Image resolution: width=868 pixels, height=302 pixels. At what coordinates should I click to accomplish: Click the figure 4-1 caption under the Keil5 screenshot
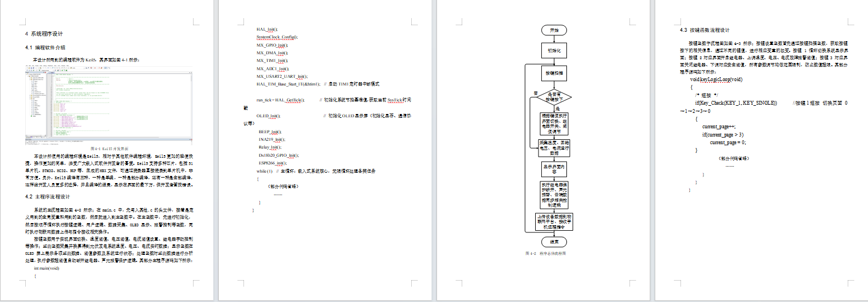(109, 149)
